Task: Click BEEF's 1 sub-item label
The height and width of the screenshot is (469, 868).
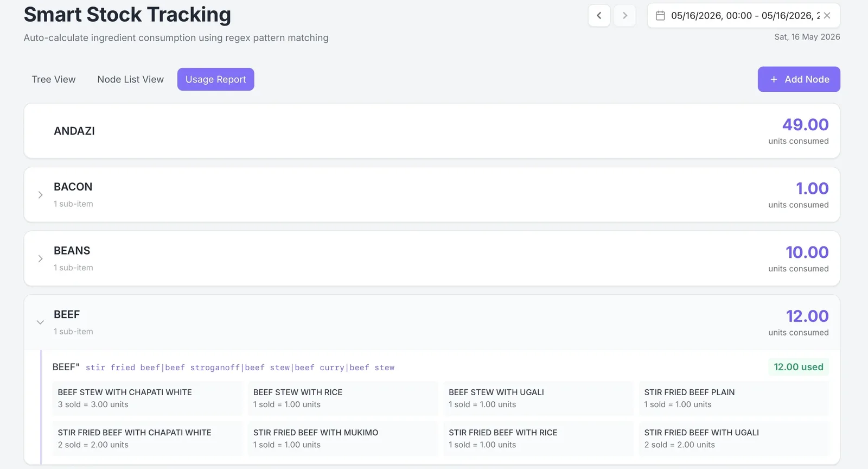Action: (73, 332)
